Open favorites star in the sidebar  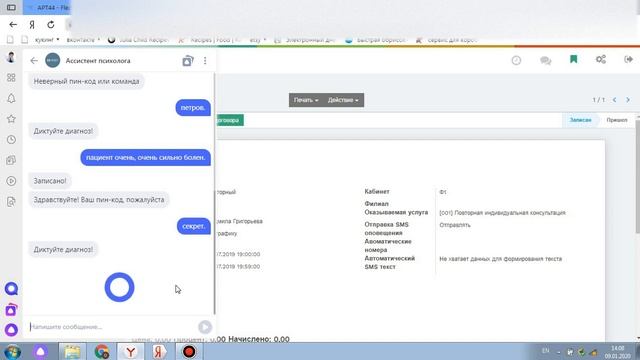[11, 119]
